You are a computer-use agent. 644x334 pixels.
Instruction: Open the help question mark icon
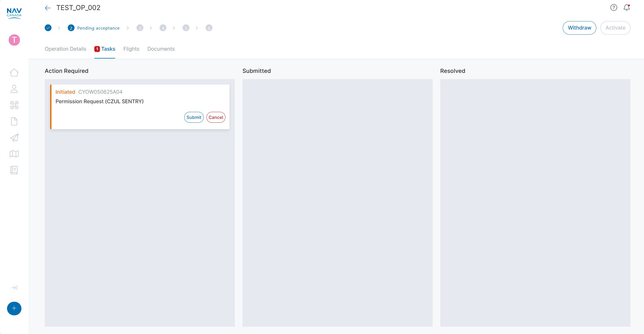[x=614, y=8]
